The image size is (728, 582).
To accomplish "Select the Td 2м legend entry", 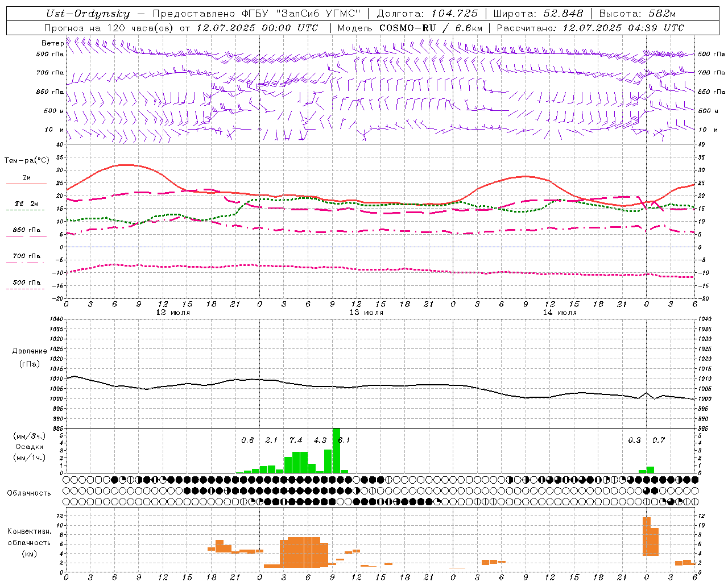I will (27, 203).
